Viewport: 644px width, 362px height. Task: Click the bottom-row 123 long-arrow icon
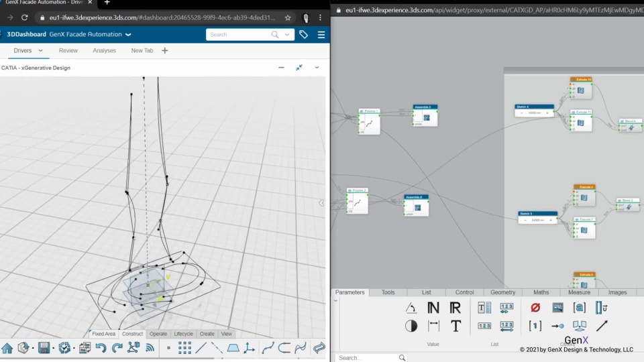[506, 326]
